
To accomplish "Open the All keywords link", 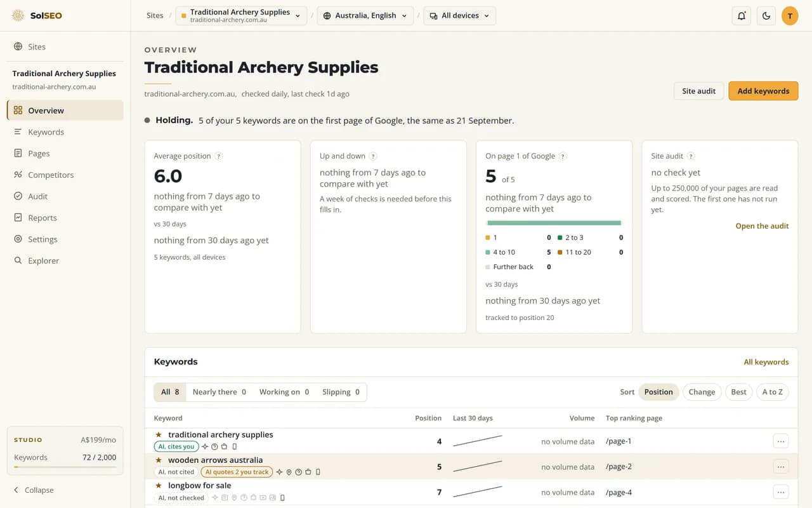I will click(x=766, y=362).
